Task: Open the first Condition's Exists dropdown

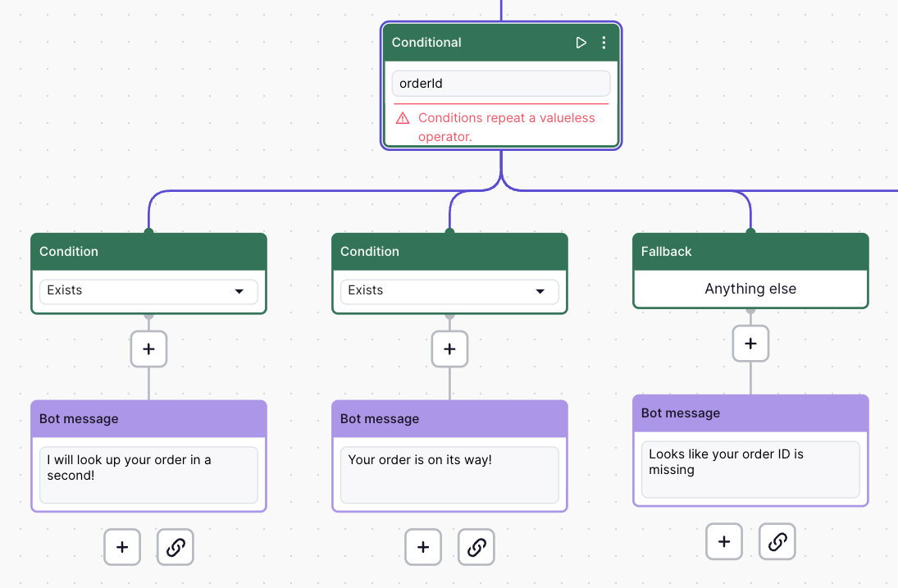Action: pyautogui.click(x=148, y=291)
